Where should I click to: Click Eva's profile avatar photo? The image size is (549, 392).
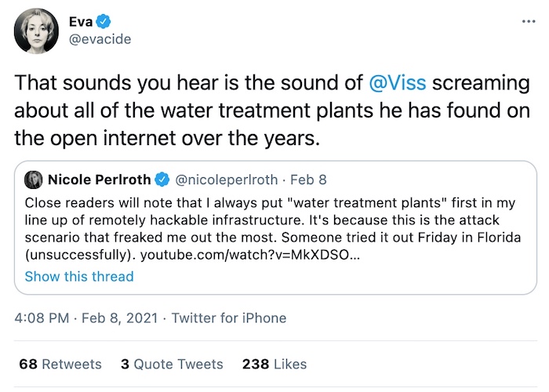pyautogui.click(x=36, y=31)
